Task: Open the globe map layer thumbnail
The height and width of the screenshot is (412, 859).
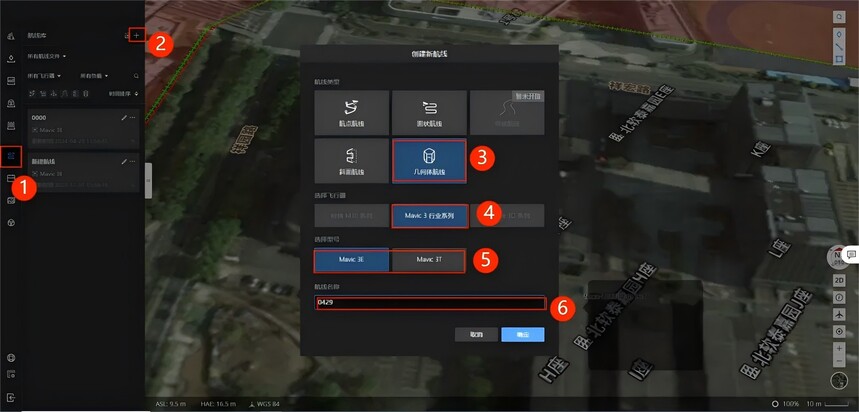Action: (x=839, y=380)
